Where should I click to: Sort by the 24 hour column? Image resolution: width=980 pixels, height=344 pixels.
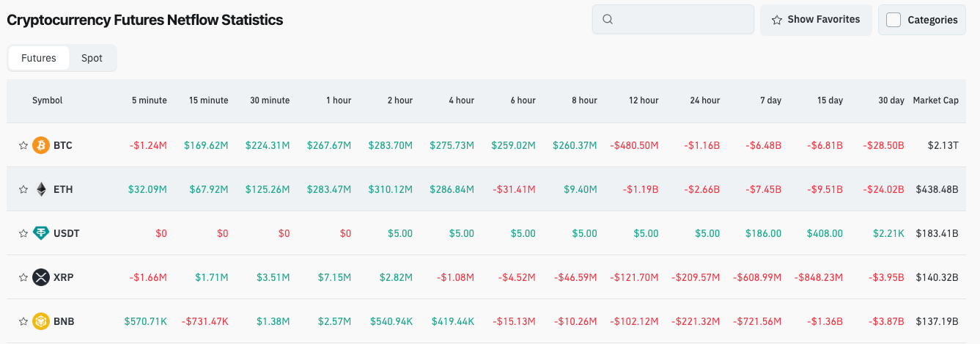(704, 100)
